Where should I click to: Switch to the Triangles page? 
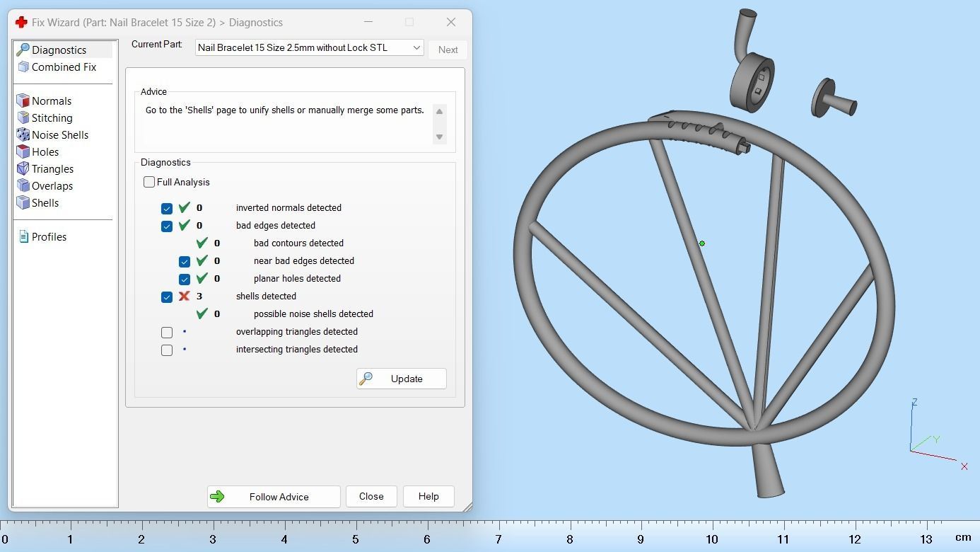[x=52, y=168]
